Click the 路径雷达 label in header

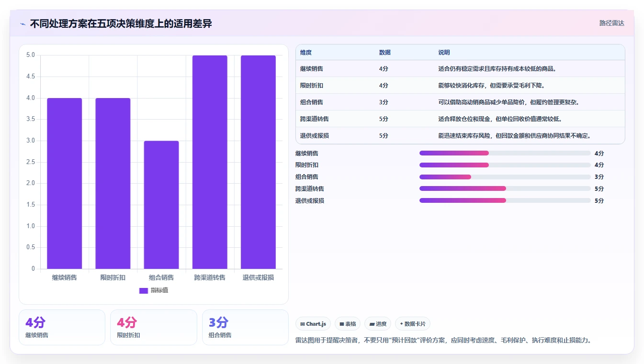(611, 23)
